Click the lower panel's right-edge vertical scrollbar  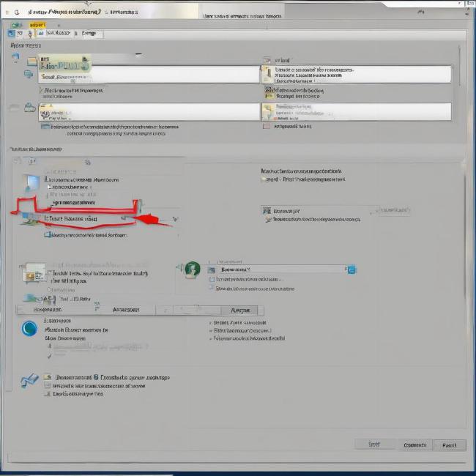tap(464, 237)
